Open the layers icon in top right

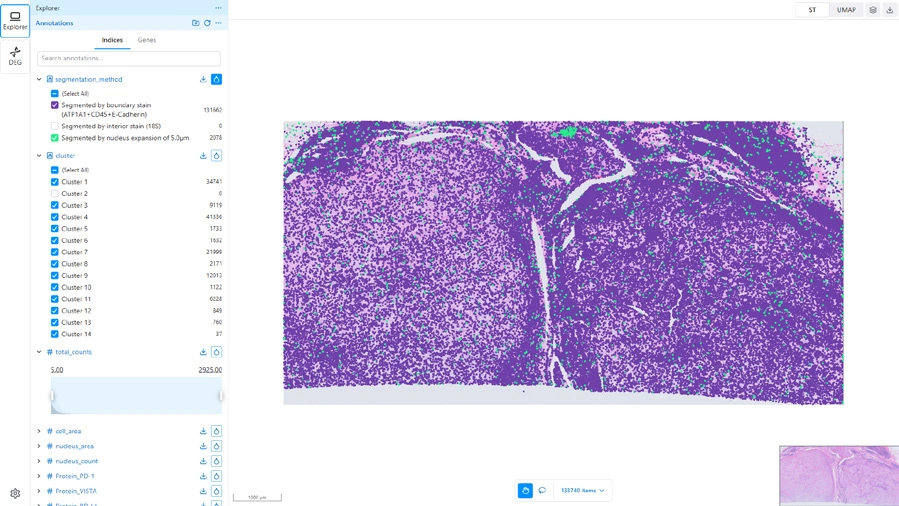[x=873, y=10]
